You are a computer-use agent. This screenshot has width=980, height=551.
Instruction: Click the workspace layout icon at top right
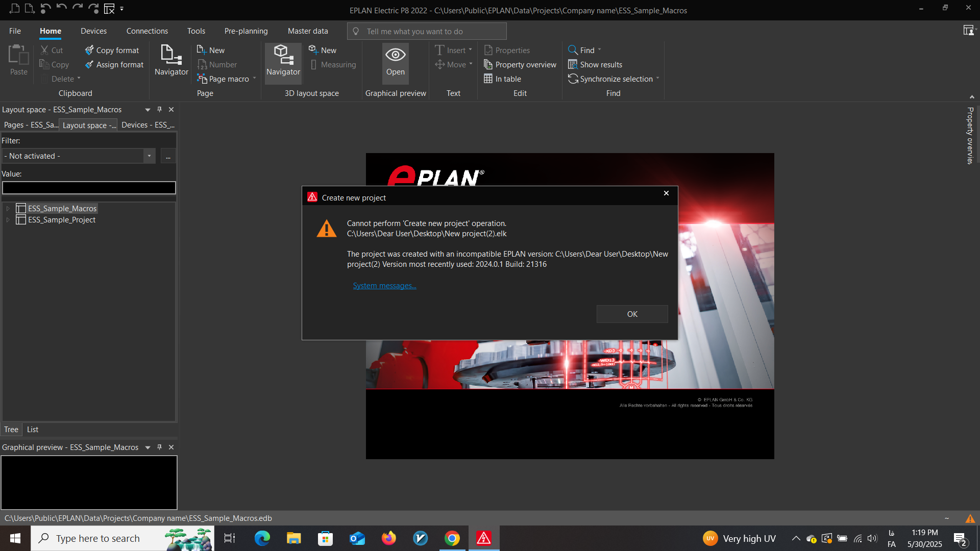coord(968,31)
